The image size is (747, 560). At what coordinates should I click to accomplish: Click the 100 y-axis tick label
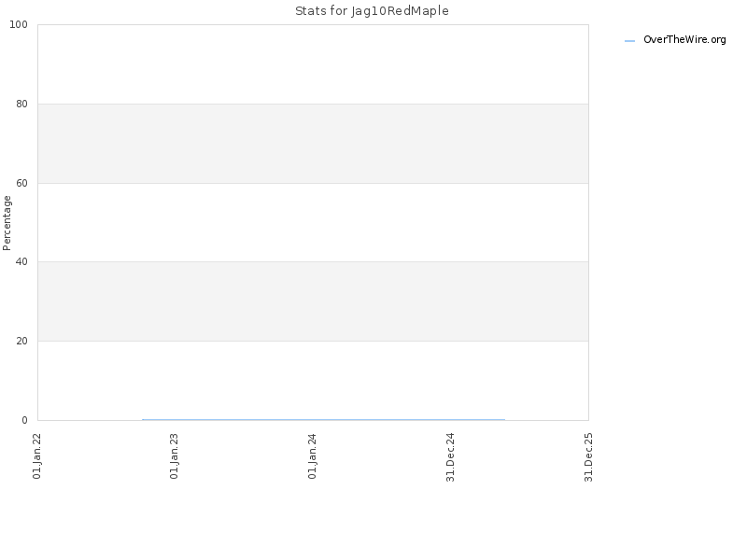coord(19,25)
